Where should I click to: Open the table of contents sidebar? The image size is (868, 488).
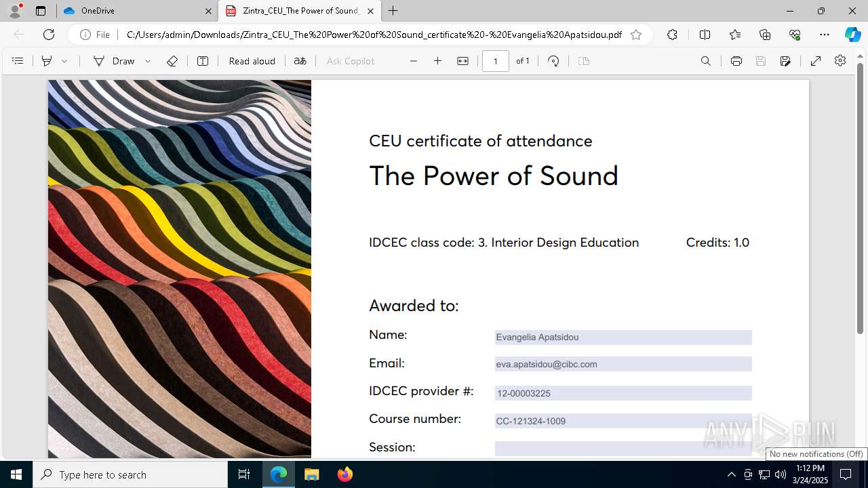point(18,61)
